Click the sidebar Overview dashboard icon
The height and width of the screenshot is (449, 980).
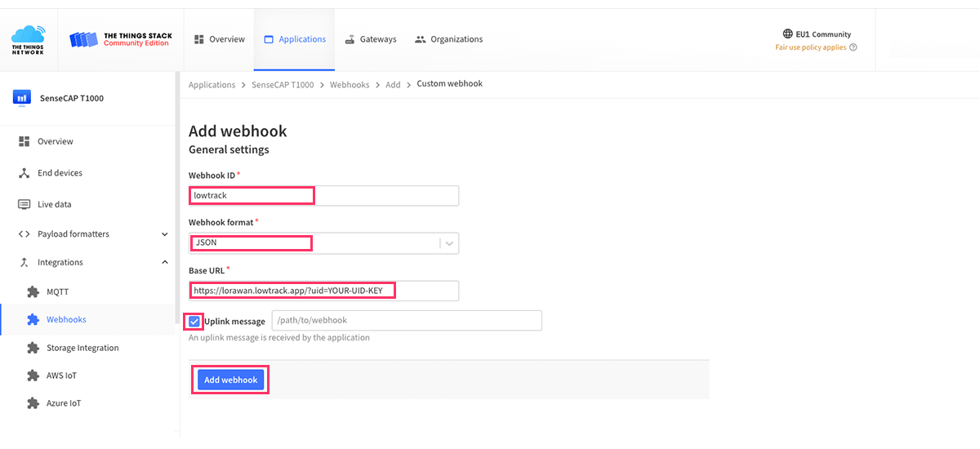pyautogui.click(x=24, y=141)
